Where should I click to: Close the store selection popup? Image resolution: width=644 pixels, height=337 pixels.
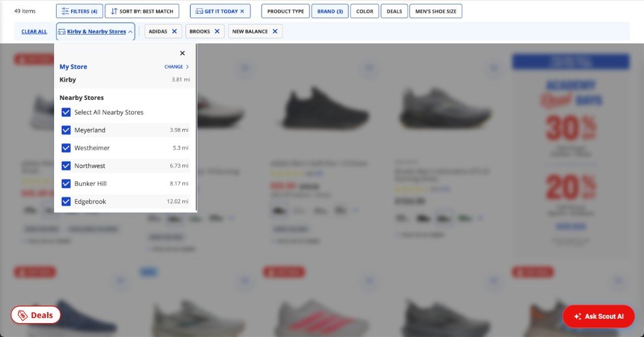click(182, 53)
